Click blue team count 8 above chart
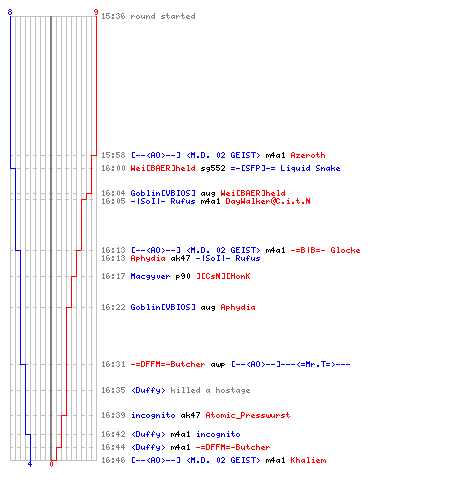 (x=10, y=12)
